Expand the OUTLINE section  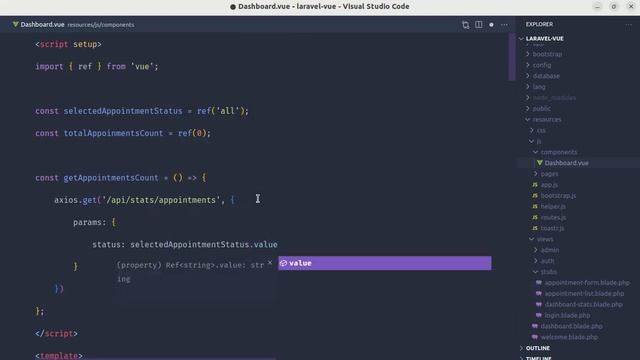tap(538, 348)
